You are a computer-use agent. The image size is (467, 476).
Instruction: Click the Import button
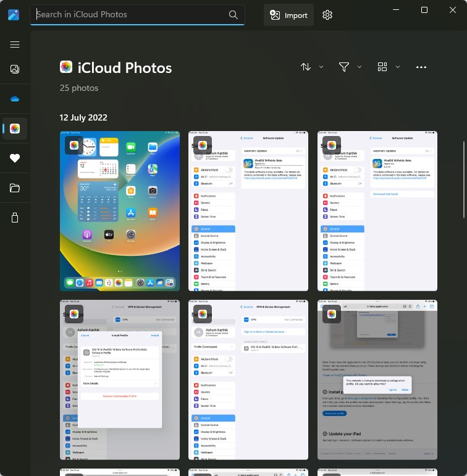pos(288,15)
